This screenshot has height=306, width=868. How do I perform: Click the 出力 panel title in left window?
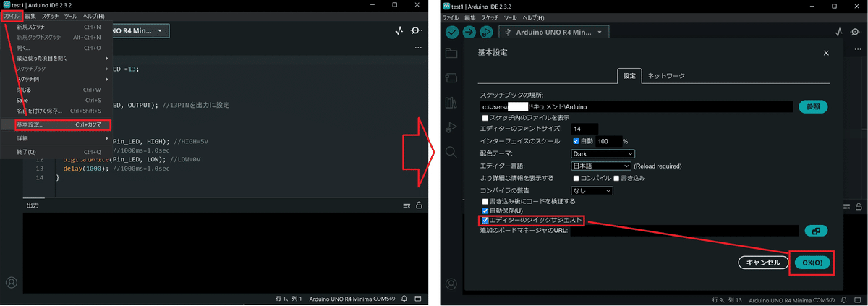(x=33, y=205)
